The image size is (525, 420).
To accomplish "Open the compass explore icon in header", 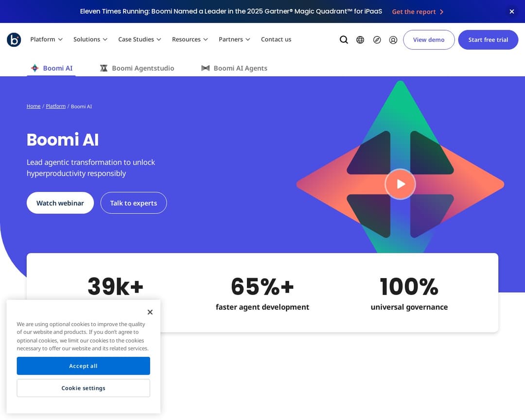I will click(377, 39).
